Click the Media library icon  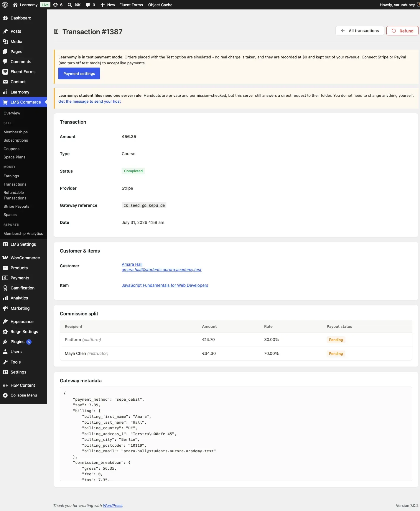5,42
